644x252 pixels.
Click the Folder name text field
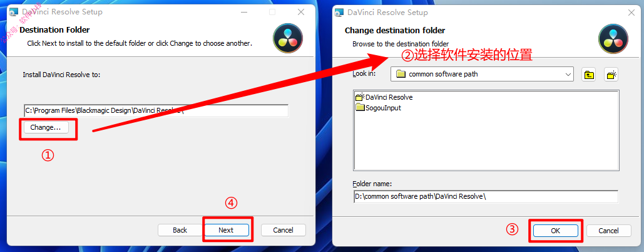click(x=486, y=196)
